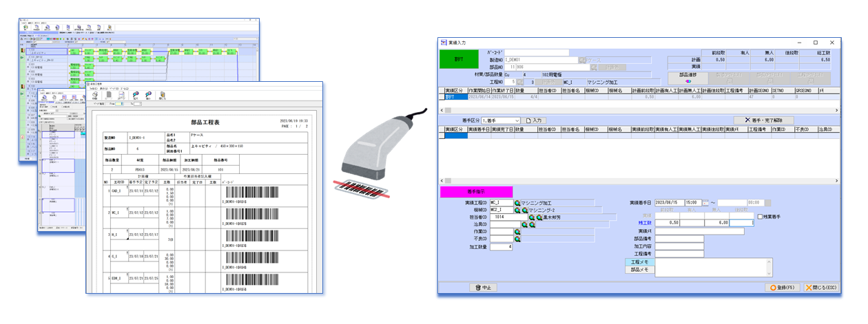Click 計画SEQNO column header in upper grid
The width and height of the screenshot is (868, 324).
(760, 90)
